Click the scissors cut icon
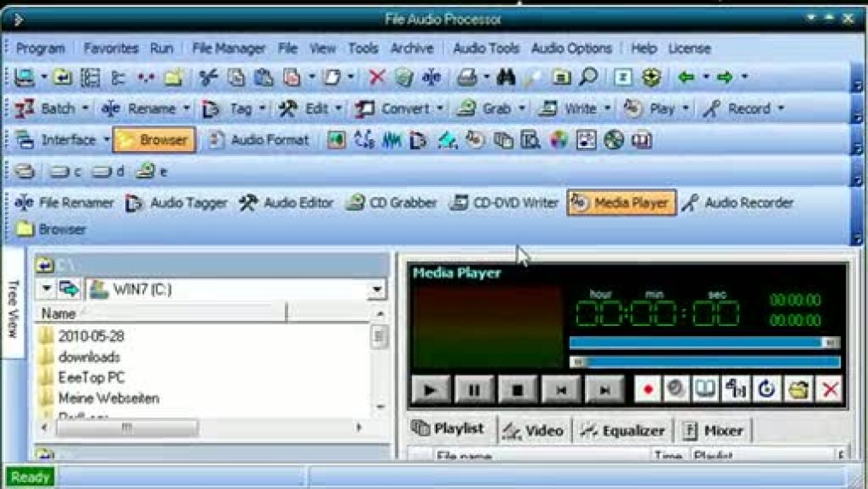868x489 pixels. [208, 78]
